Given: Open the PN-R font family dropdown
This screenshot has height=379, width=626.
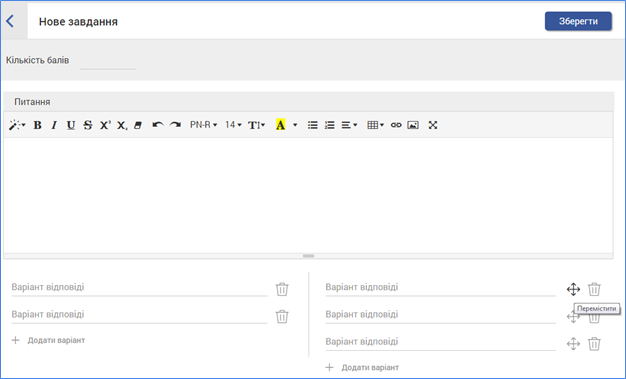Looking at the screenshot, I should coord(204,125).
